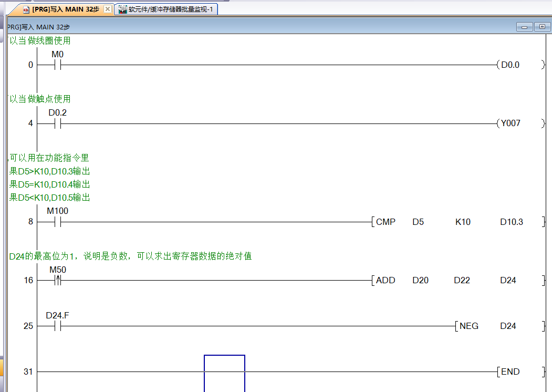The image size is (552, 392).
Task: Close the MAIN program tab
Action: [x=109, y=8]
